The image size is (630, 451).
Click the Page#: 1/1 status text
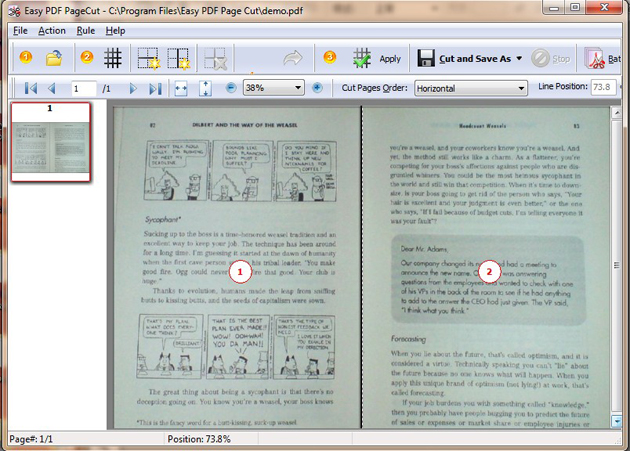tap(31, 439)
